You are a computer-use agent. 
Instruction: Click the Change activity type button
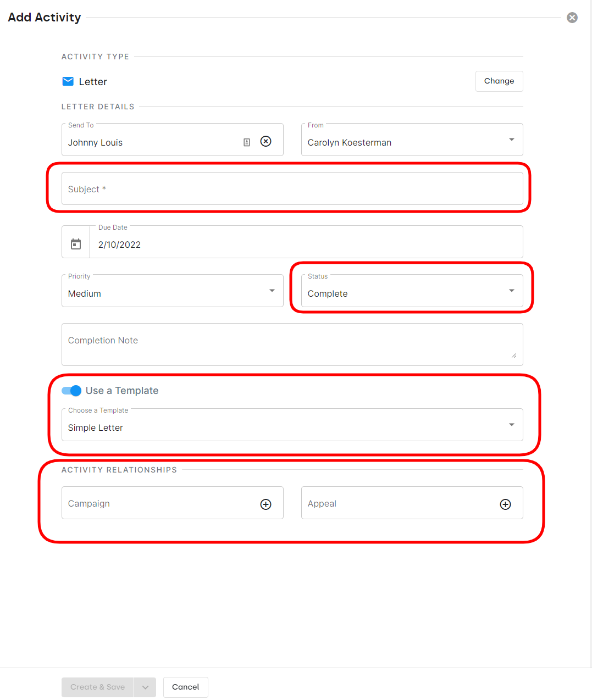(x=499, y=81)
